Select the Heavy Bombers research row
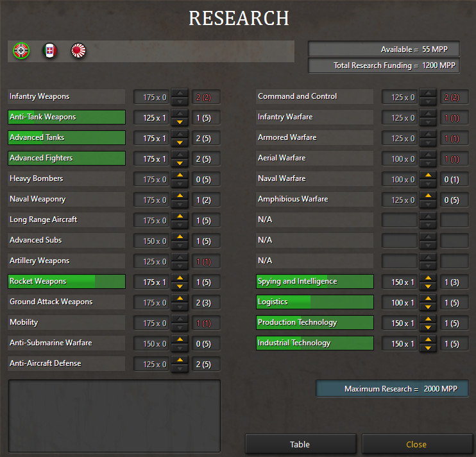Screen dimensions: 476x457 pos(67,178)
